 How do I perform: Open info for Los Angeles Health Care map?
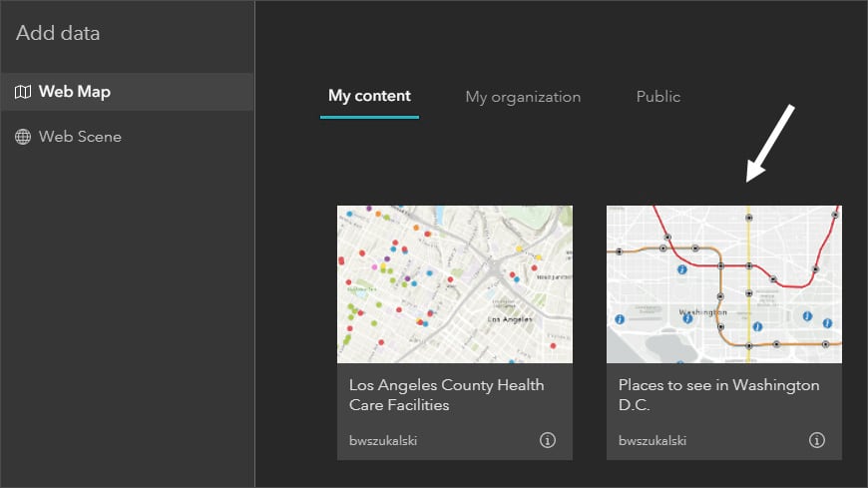tap(547, 440)
